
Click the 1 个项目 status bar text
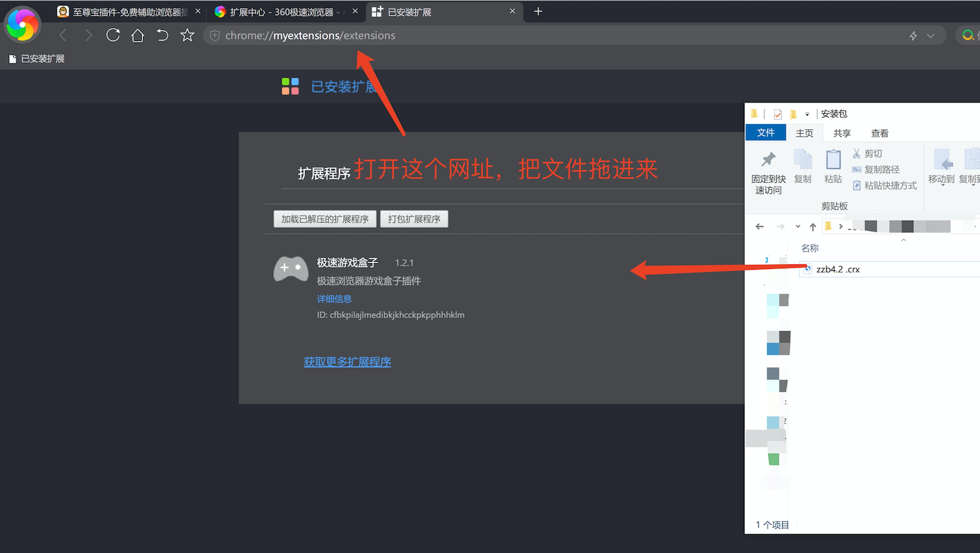(772, 525)
